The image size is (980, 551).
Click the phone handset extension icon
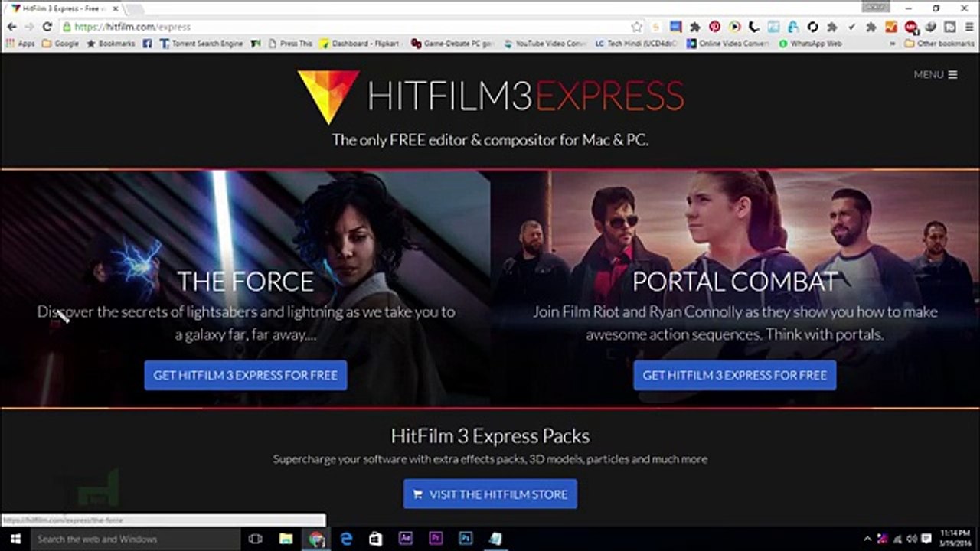tap(753, 27)
